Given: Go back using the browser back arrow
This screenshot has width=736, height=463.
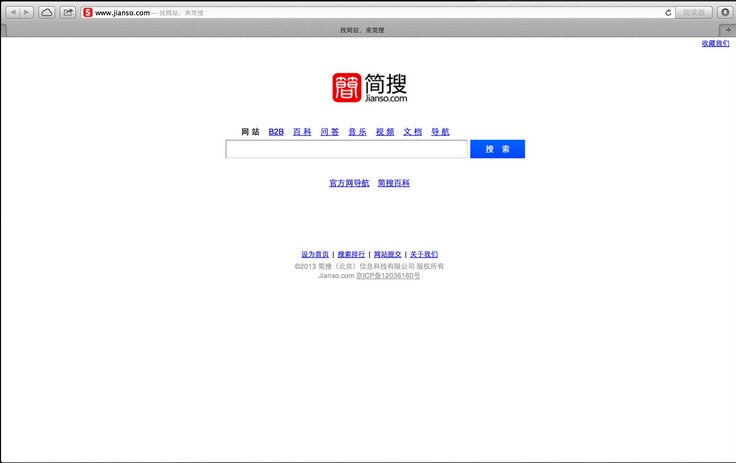Looking at the screenshot, I should 13,13.
